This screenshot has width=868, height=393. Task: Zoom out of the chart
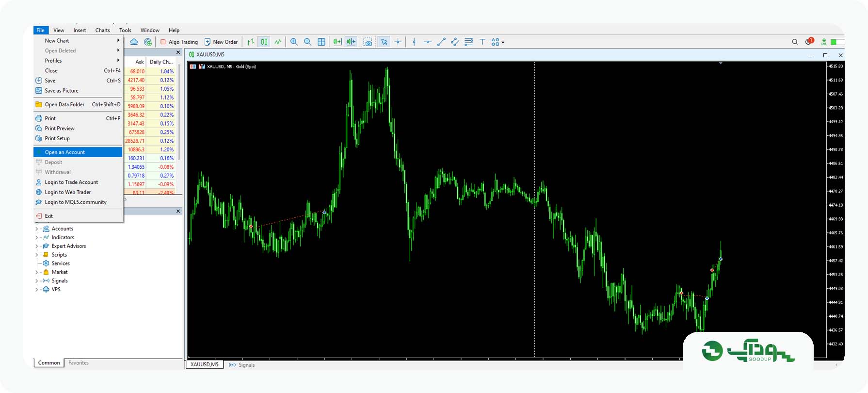[307, 42]
